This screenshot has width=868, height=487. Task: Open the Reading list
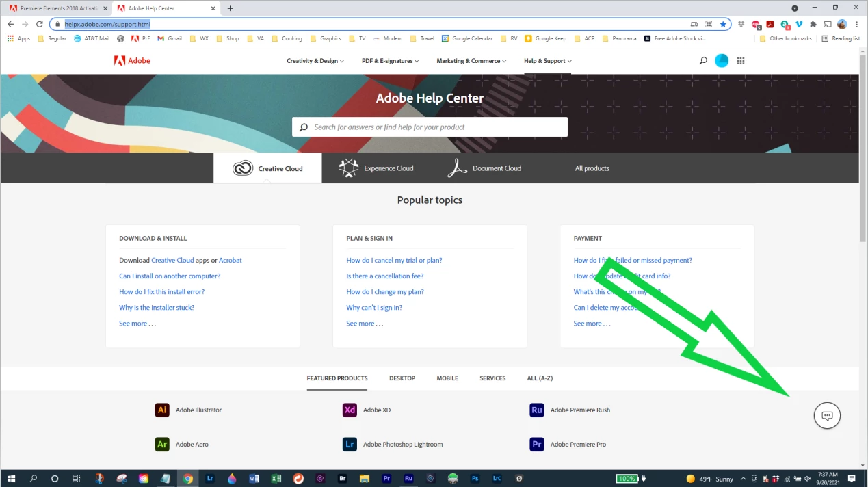[x=841, y=38]
